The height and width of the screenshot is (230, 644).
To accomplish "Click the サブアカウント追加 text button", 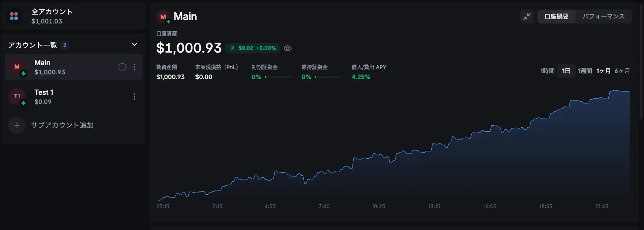I will pyautogui.click(x=62, y=125).
